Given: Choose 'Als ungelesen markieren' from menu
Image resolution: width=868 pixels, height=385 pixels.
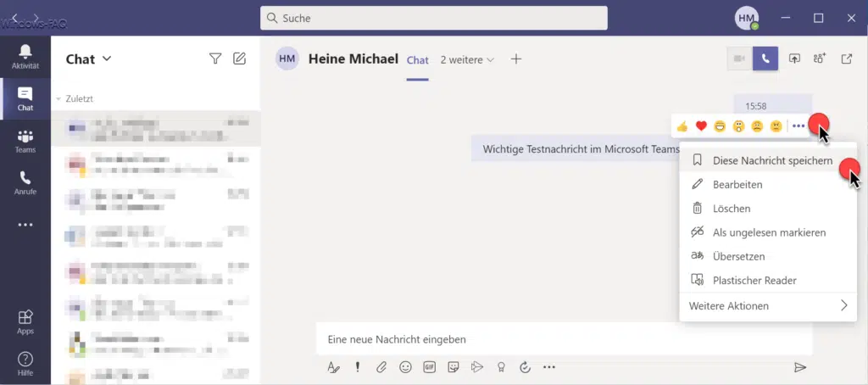Looking at the screenshot, I should click(x=769, y=232).
